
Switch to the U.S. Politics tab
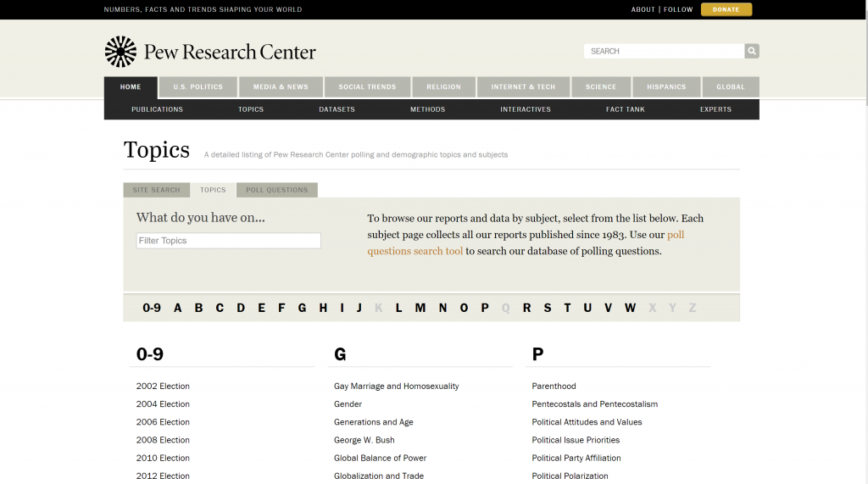click(x=198, y=86)
